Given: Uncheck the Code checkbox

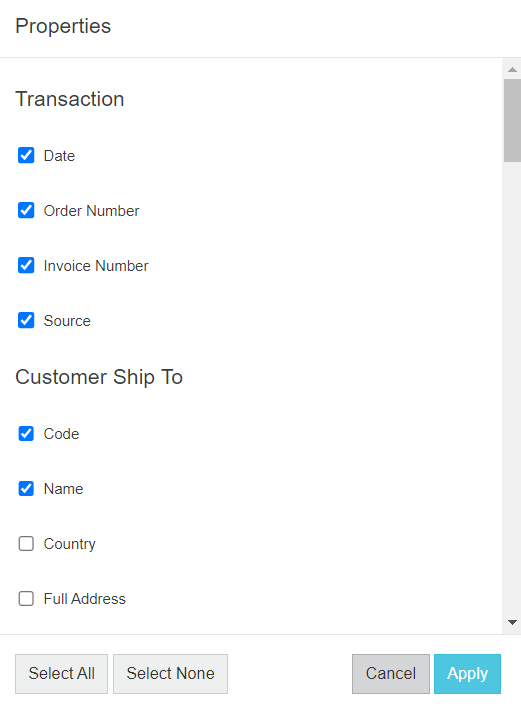Looking at the screenshot, I should coord(26,434).
